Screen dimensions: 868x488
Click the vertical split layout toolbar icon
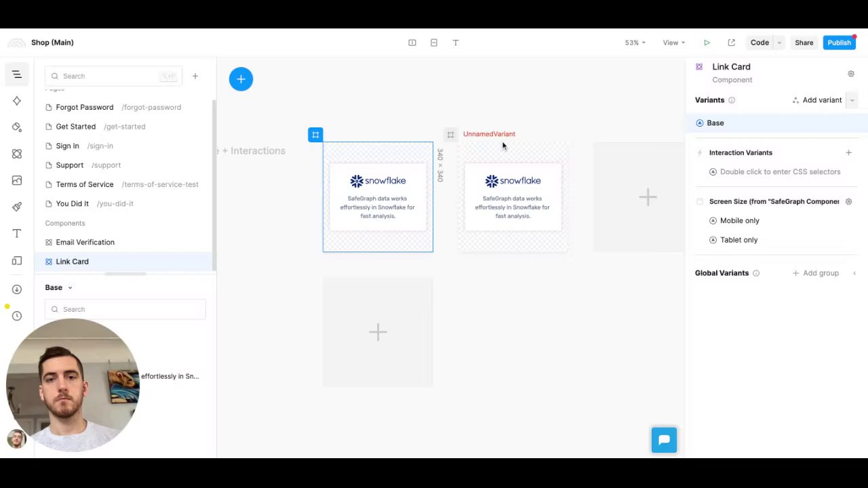(412, 43)
